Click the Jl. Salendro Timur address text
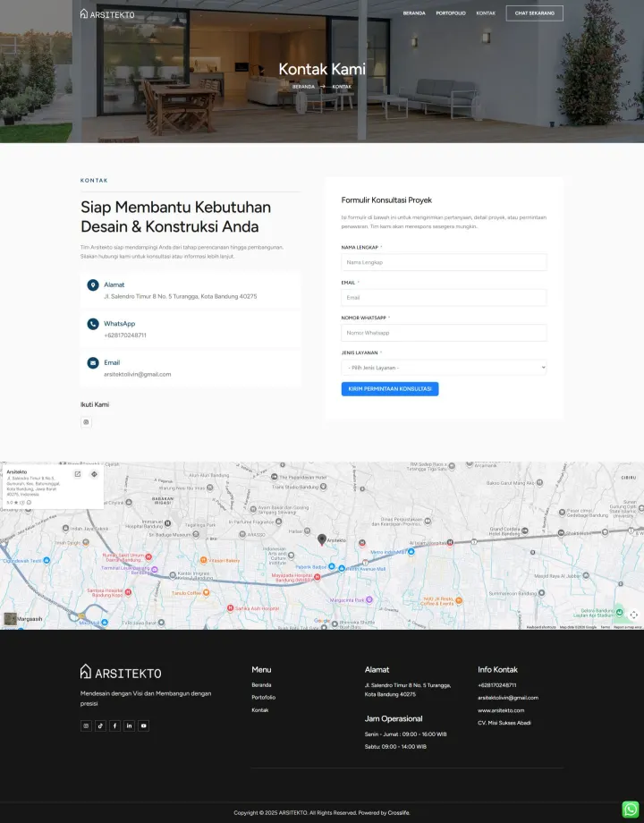 [181, 296]
